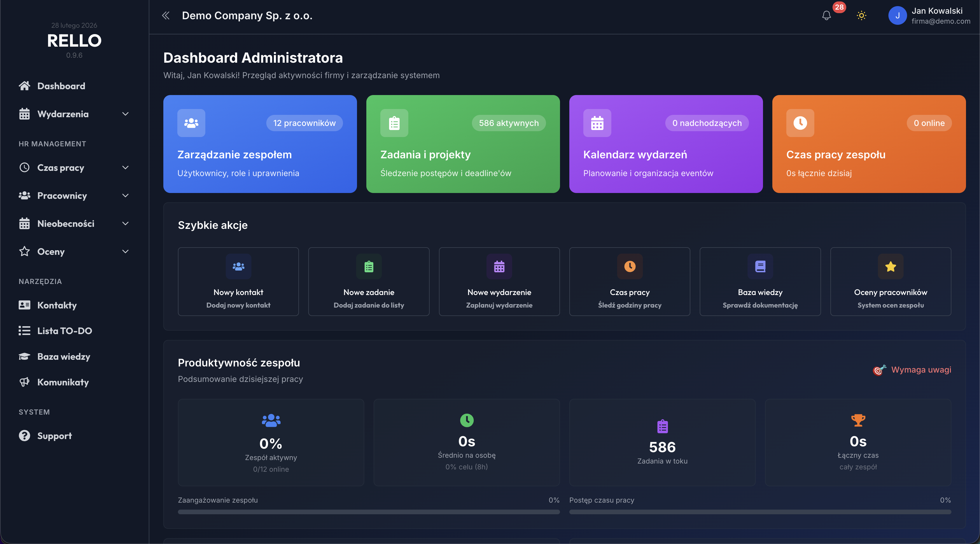Open the notifications bell icon

[826, 15]
